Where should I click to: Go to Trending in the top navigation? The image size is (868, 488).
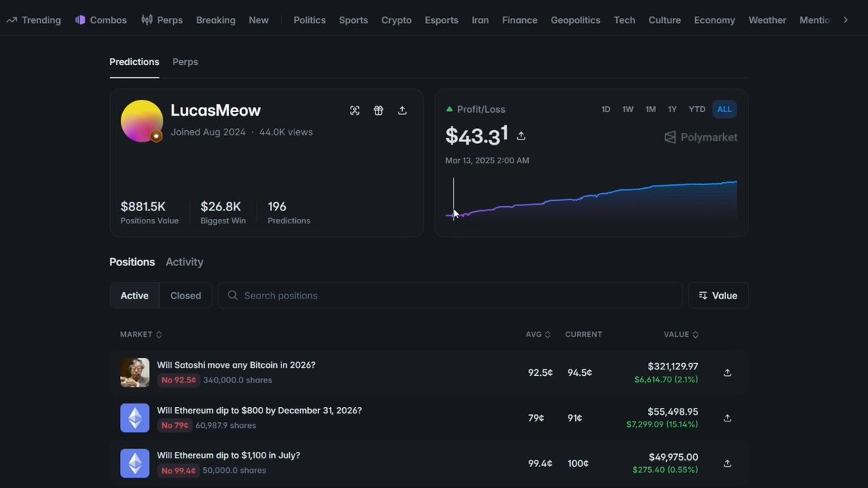[34, 20]
